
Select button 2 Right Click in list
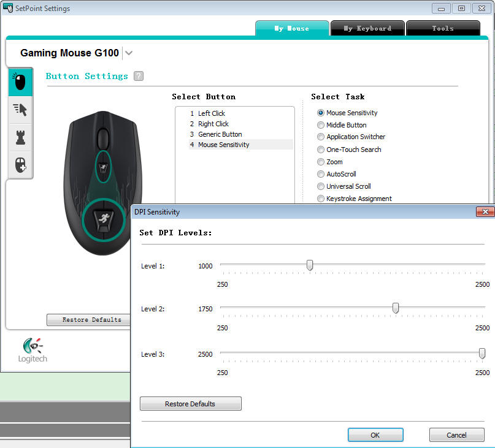(240, 124)
